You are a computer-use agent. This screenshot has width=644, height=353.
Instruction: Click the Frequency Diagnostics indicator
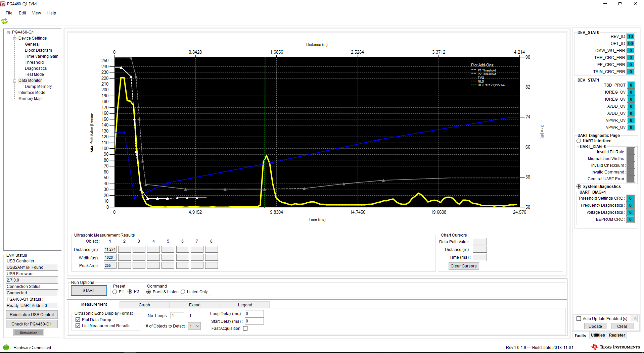click(x=631, y=205)
